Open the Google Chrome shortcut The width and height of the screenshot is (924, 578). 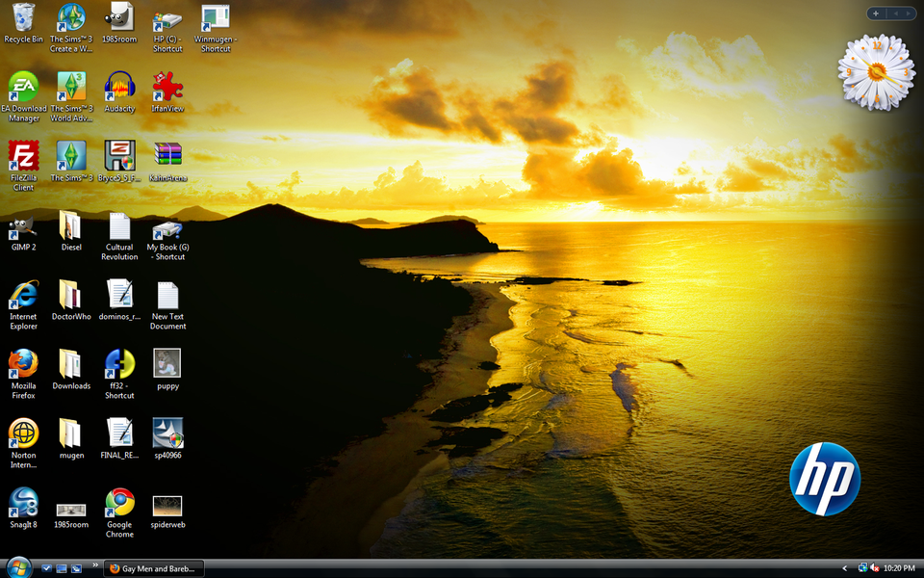119,503
